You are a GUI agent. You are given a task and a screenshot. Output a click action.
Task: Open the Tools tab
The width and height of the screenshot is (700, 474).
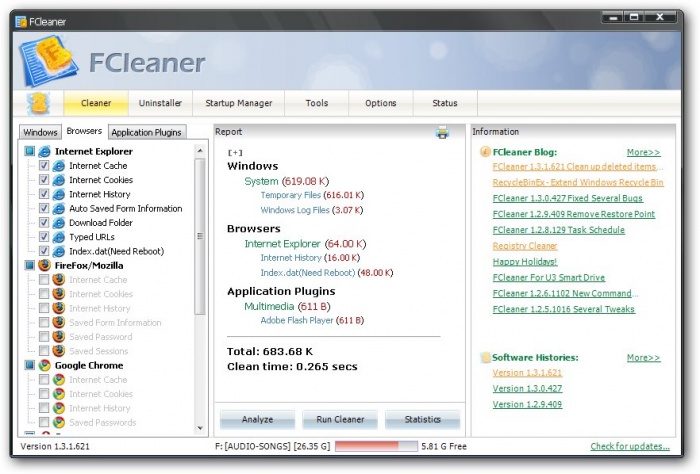pyautogui.click(x=317, y=103)
